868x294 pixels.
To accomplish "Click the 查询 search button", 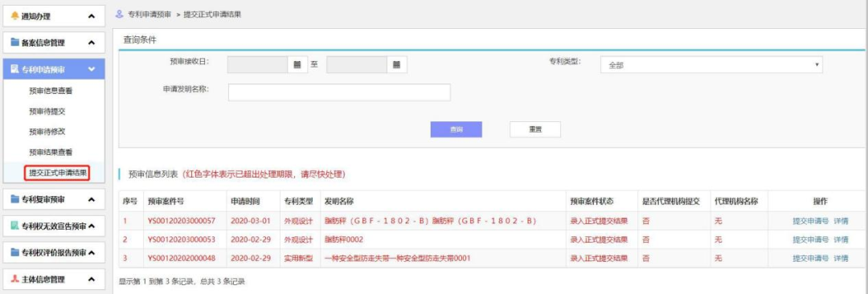I will [457, 129].
